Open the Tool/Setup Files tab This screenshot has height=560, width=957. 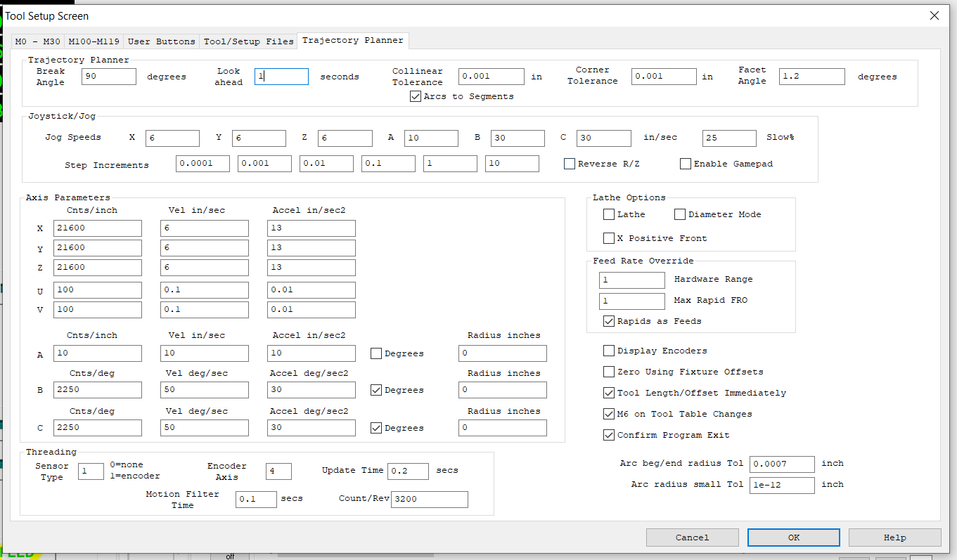248,41
